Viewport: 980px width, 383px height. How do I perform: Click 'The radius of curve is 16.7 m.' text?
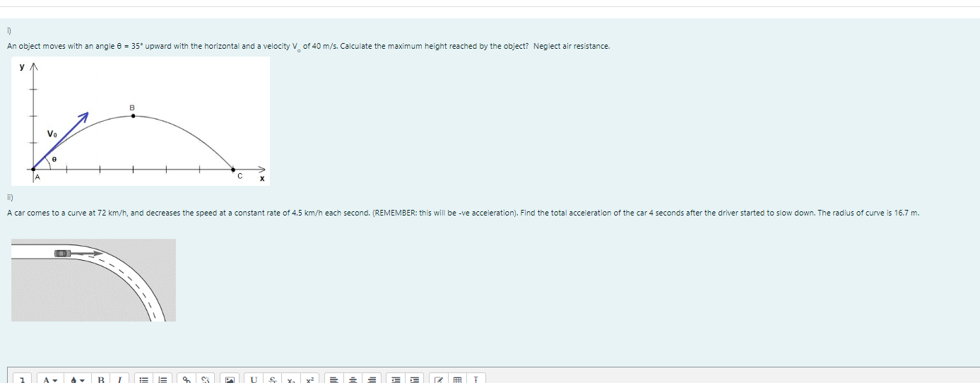(868, 213)
